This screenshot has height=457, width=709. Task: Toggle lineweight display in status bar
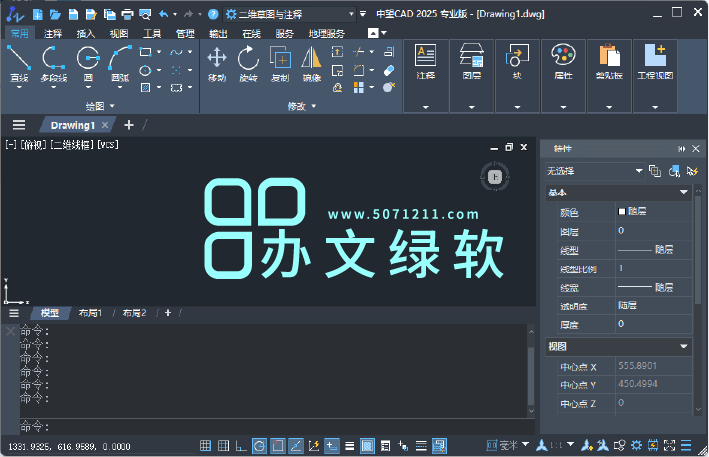(x=350, y=446)
